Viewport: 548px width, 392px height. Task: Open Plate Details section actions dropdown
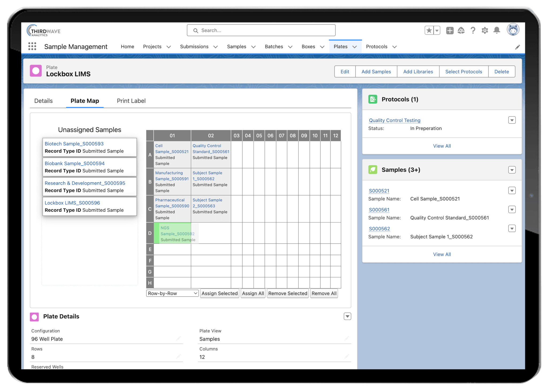pos(347,316)
